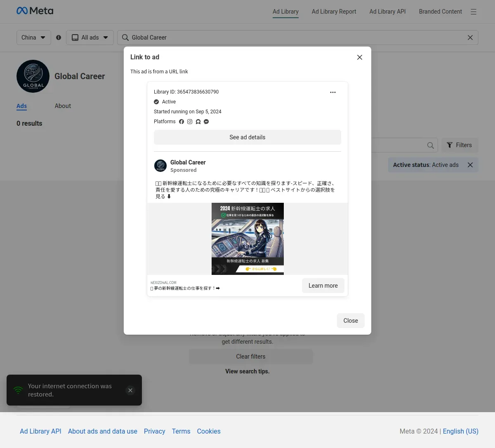Open View search tips link
495x448 pixels.
tap(247, 371)
